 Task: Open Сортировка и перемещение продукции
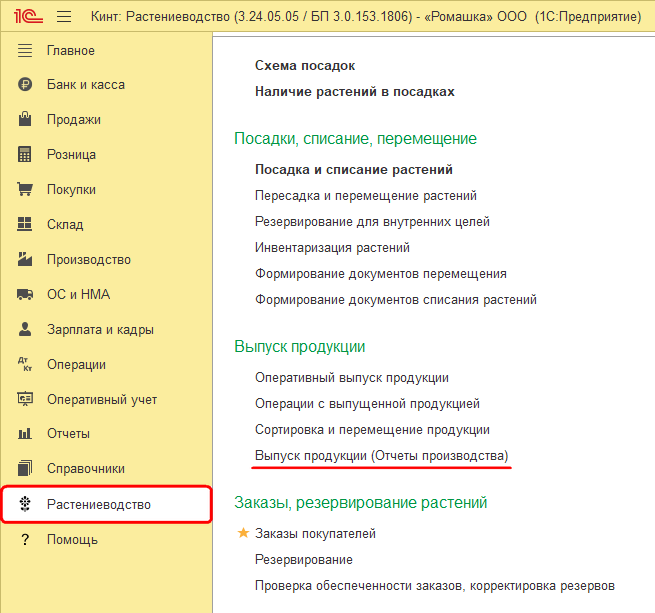372,430
